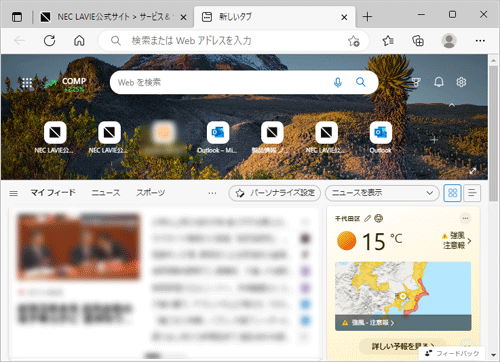Reload the page with refresh icon

(x=49, y=41)
